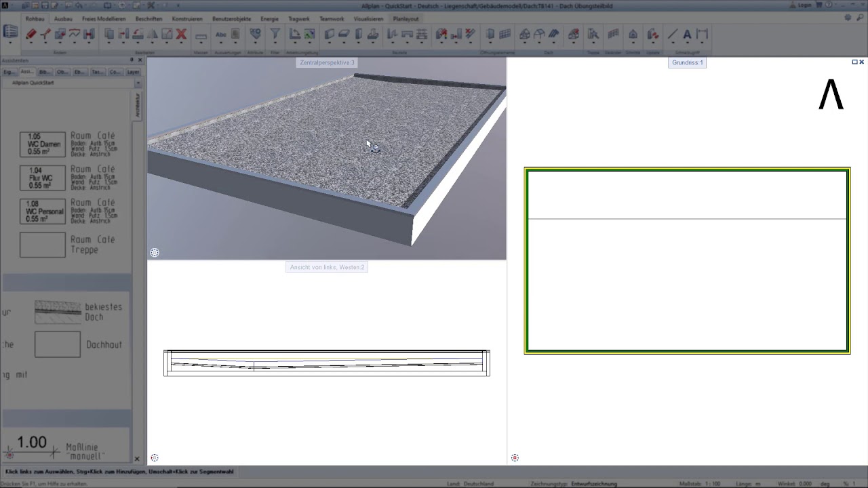Open the Visualisieren ribbon tab
This screenshot has height=488, width=868.
coord(368,19)
